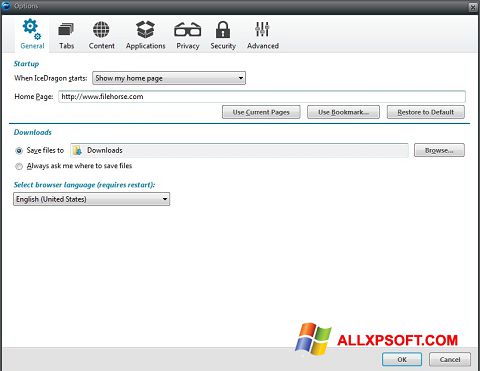
Task: Open the Security padlock icon
Action: coord(223,29)
